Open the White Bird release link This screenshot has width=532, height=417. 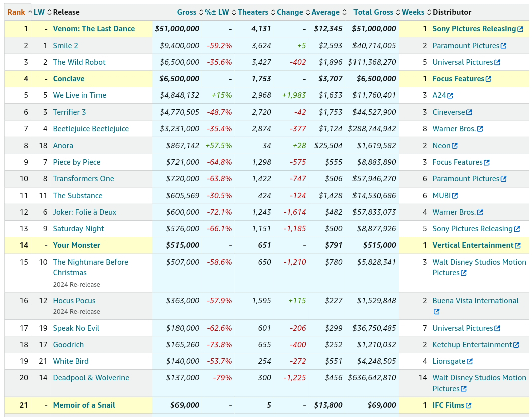tap(71, 361)
